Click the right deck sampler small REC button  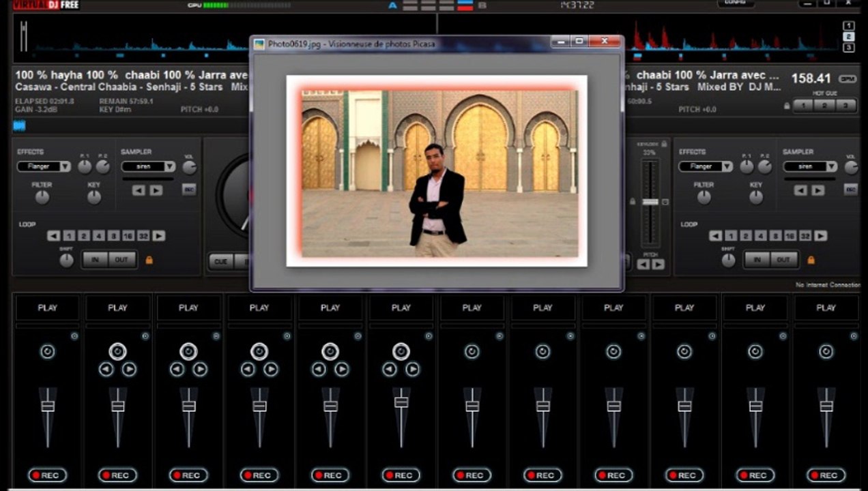pos(851,190)
